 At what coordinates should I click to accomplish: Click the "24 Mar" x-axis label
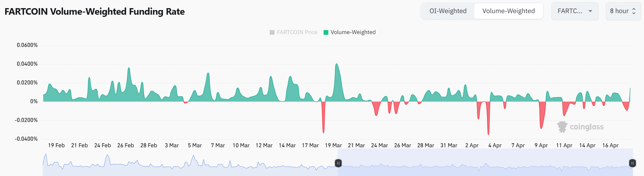379,145
